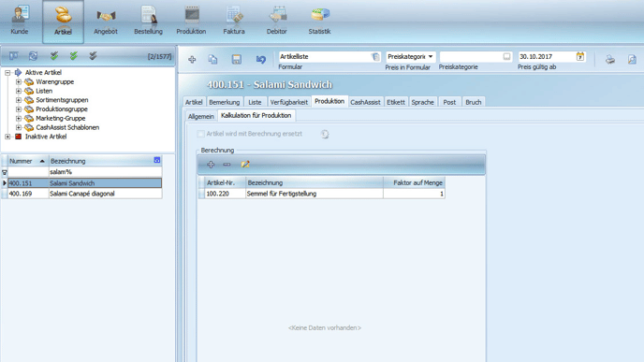
Task: Expand the Warengruppe node
Action: click(x=19, y=81)
